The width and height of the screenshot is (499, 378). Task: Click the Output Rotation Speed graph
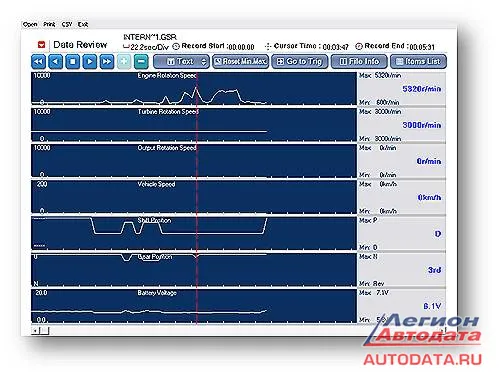coord(194,161)
